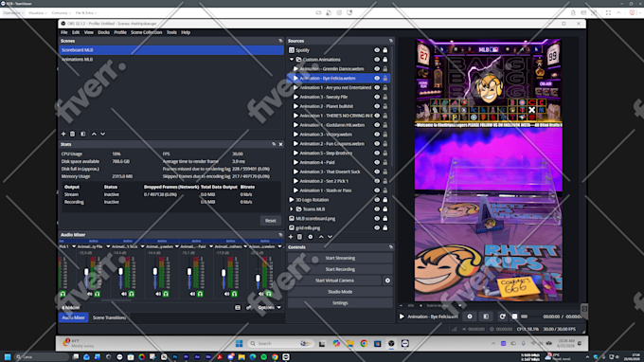The height and width of the screenshot is (362, 644).
Task: Toggle visibility of Animation 4 - Paid
Action: [377, 162]
